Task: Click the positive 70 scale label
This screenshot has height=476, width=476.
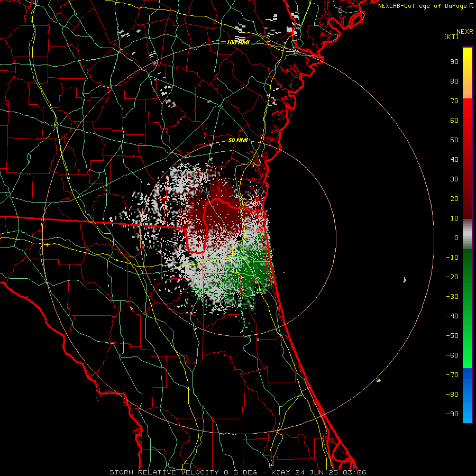Action: [x=454, y=101]
